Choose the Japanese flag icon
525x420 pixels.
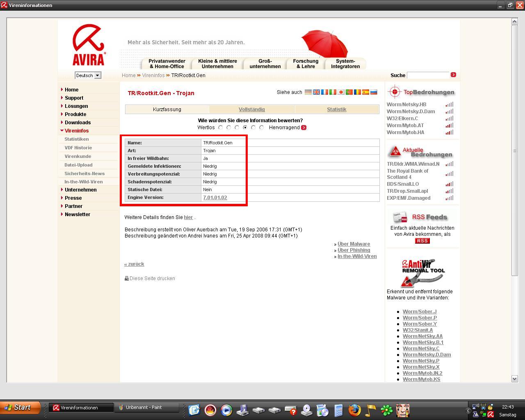(341, 92)
